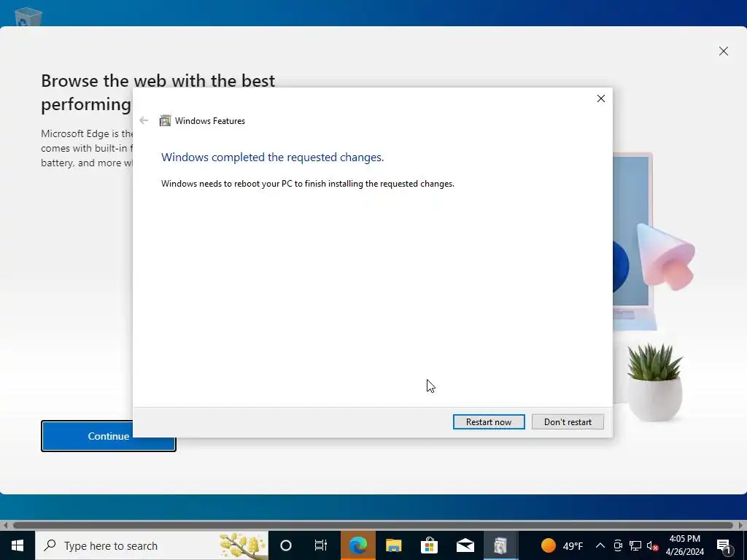
Task: Close the Edge welcome window
Action: click(723, 51)
